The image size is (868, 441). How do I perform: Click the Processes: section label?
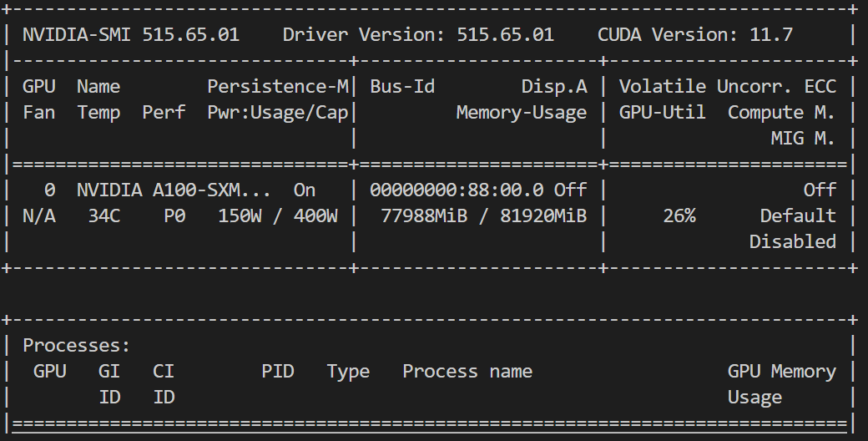point(77,346)
